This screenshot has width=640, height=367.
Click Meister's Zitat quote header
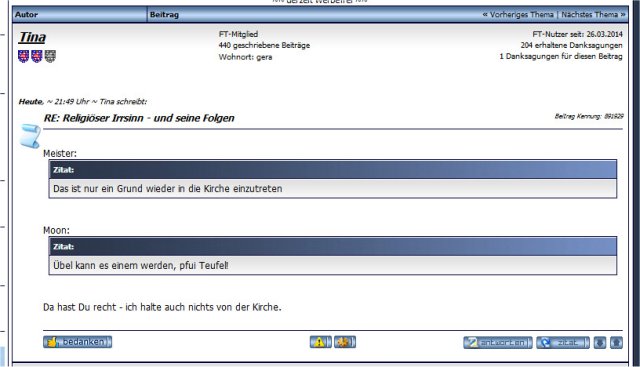[x=333, y=170]
